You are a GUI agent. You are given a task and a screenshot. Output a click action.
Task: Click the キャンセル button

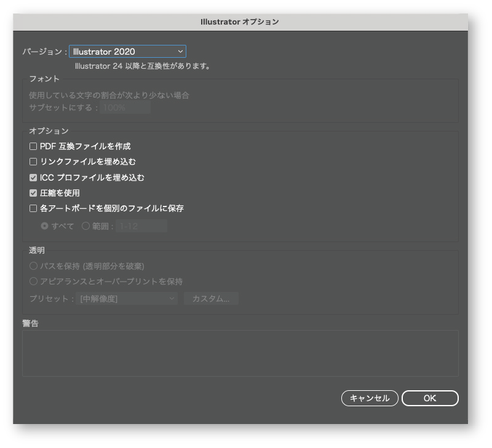click(x=370, y=398)
